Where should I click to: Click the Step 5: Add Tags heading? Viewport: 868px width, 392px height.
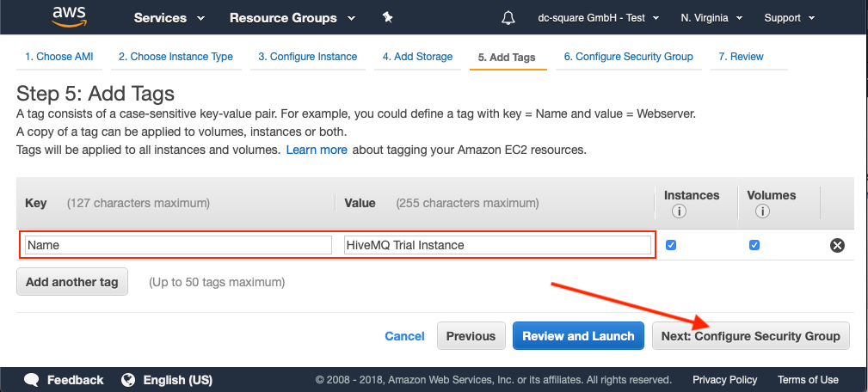95,94
